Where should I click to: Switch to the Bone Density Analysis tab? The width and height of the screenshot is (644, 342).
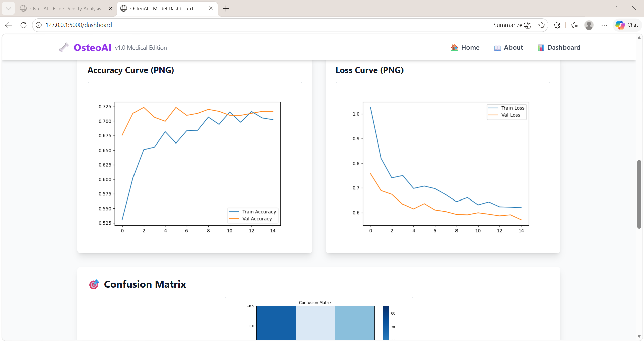[66, 9]
